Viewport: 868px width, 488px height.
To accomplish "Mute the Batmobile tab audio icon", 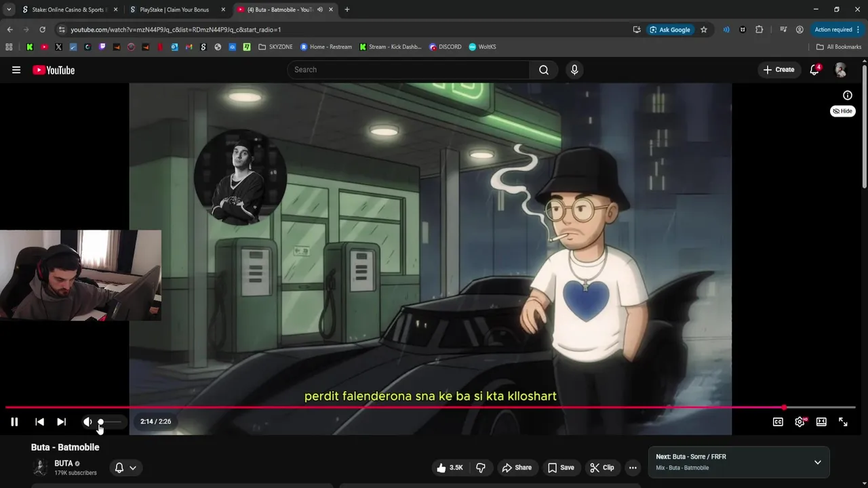I will (x=320, y=9).
